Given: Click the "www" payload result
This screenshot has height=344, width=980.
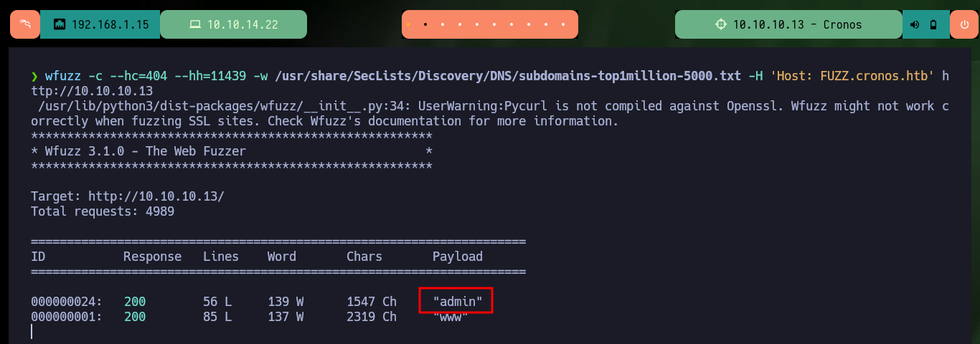Looking at the screenshot, I should tap(450, 317).
